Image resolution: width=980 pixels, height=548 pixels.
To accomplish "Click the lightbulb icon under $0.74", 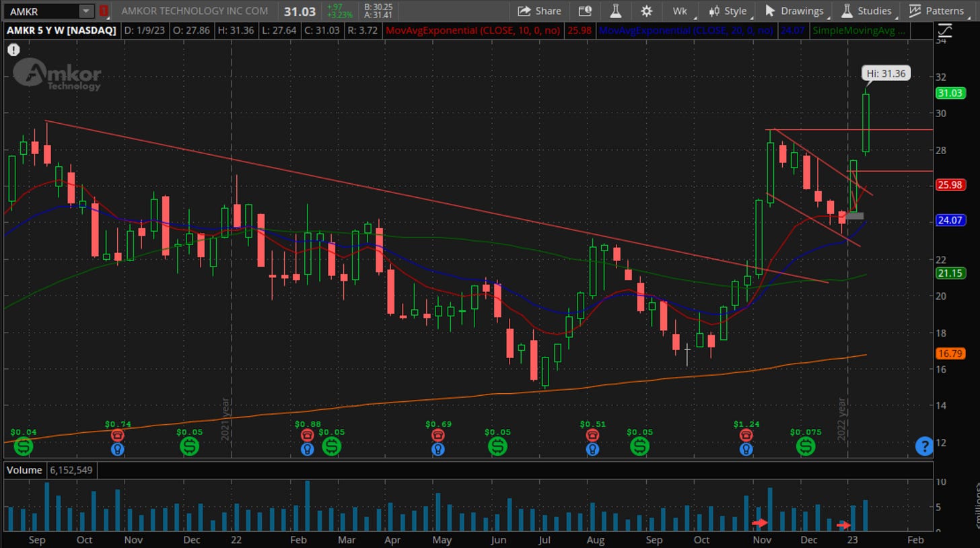I will coord(117,449).
